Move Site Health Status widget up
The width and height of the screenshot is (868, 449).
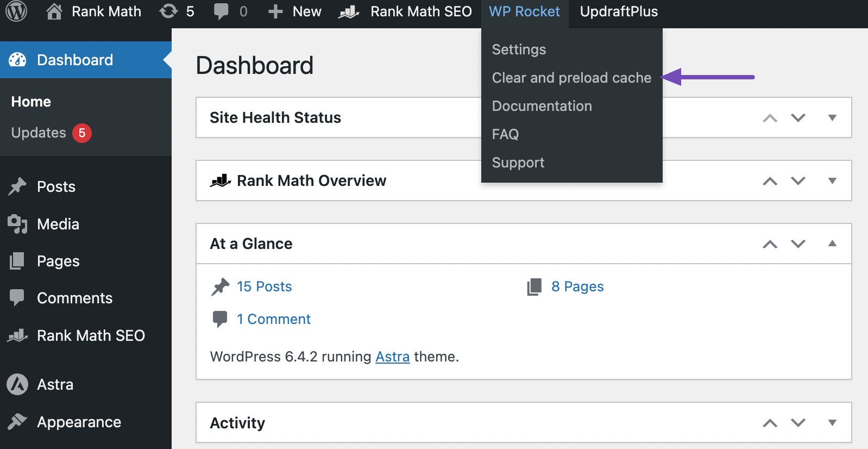770,118
